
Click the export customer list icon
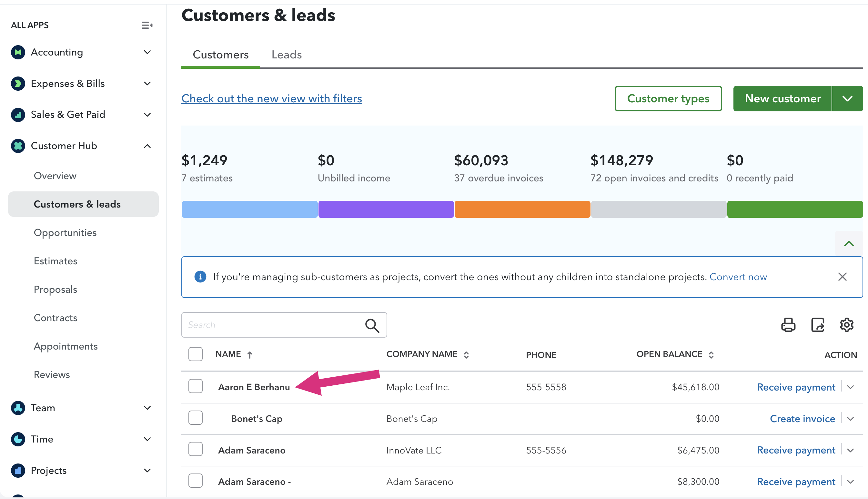817,325
